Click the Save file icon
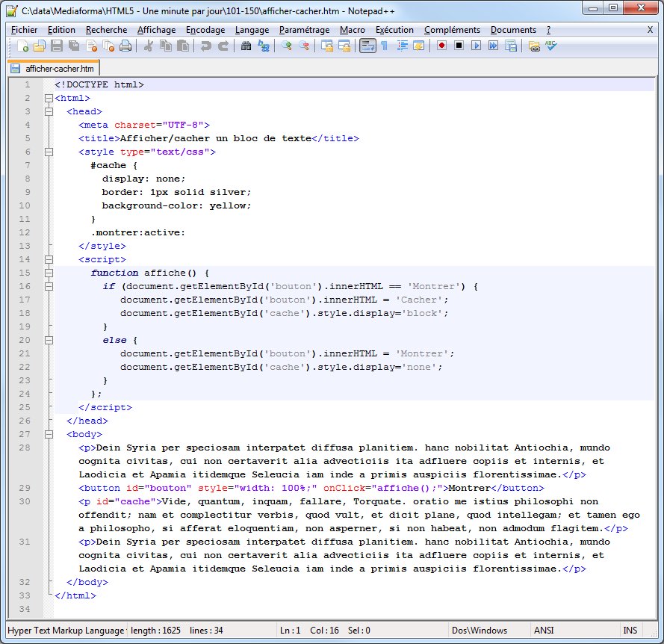 point(56,46)
